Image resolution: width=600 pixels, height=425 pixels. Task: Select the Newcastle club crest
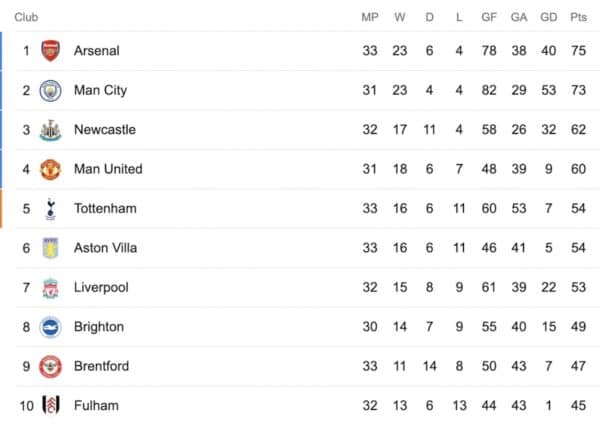tap(51, 130)
